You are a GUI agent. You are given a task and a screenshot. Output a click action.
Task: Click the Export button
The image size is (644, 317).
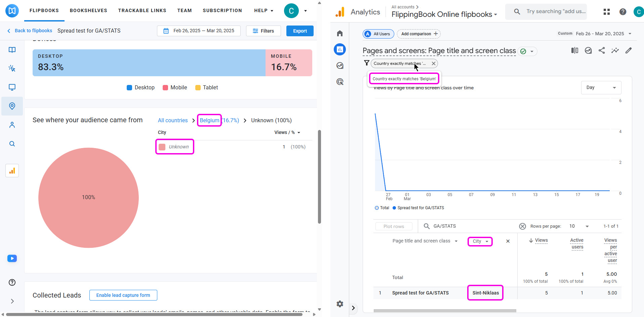300,31
